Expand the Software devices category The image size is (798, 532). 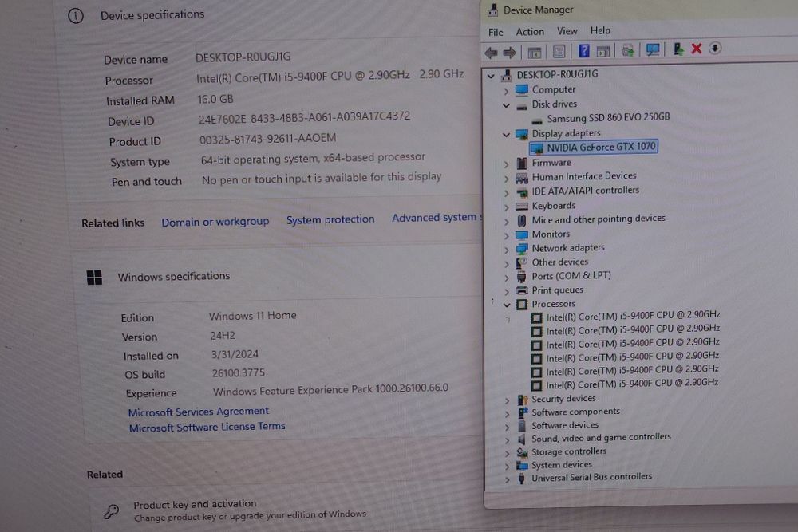pyautogui.click(x=507, y=426)
